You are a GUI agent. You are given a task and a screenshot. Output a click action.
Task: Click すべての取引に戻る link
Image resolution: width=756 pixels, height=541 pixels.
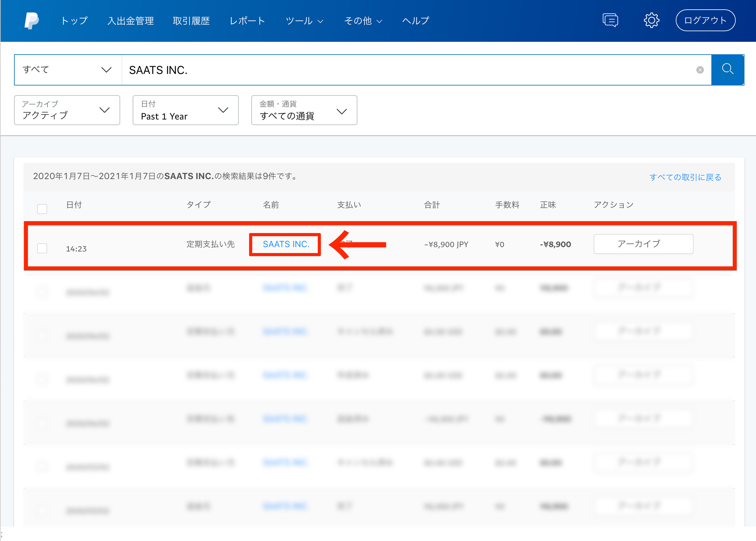click(685, 177)
